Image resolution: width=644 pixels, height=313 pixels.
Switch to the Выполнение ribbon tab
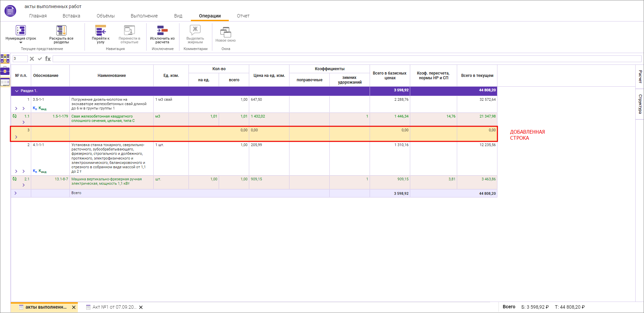coord(144,16)
